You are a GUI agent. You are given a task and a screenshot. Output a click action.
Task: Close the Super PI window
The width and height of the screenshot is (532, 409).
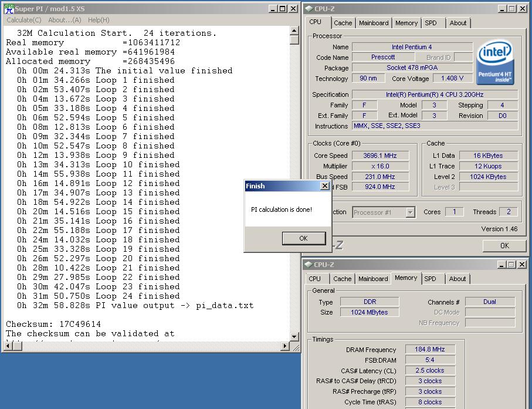(x=293, y=9)
